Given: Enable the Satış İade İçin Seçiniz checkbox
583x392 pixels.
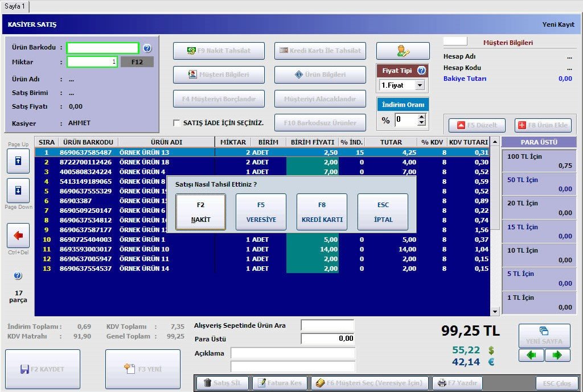Looking at the screenshot, I should click(177, 123).
